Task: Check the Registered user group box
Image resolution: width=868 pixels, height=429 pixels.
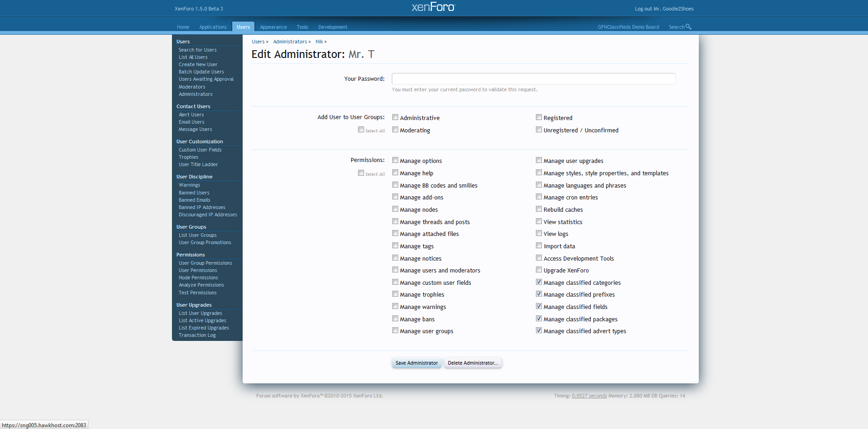Action: tap(539, 117)
